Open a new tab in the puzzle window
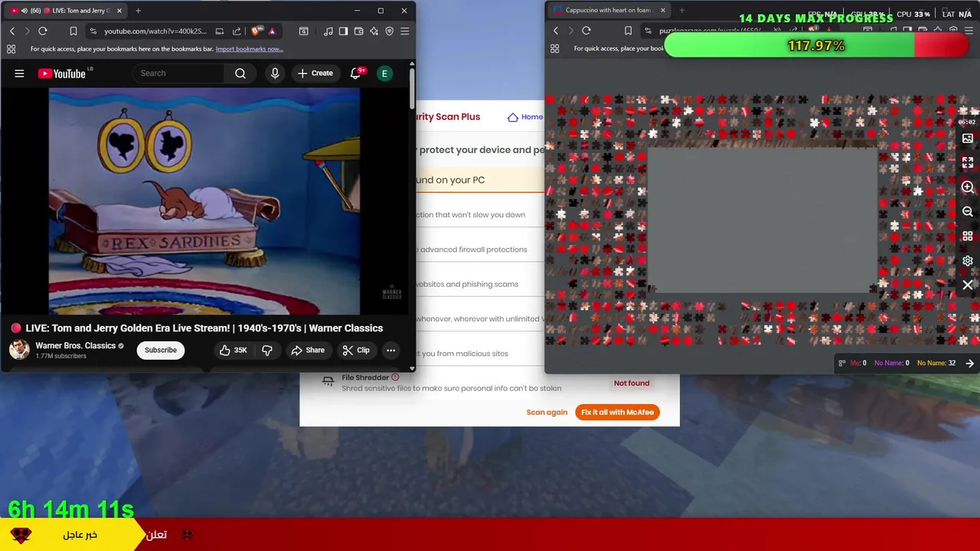The width and height of the screenshot is (980, 551). click(x=681, y=11)
